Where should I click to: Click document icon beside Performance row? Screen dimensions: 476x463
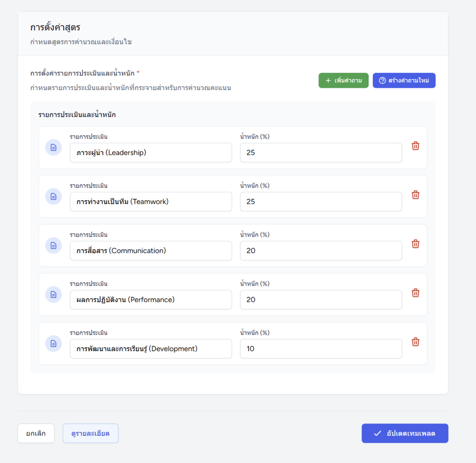click(53, 295)
